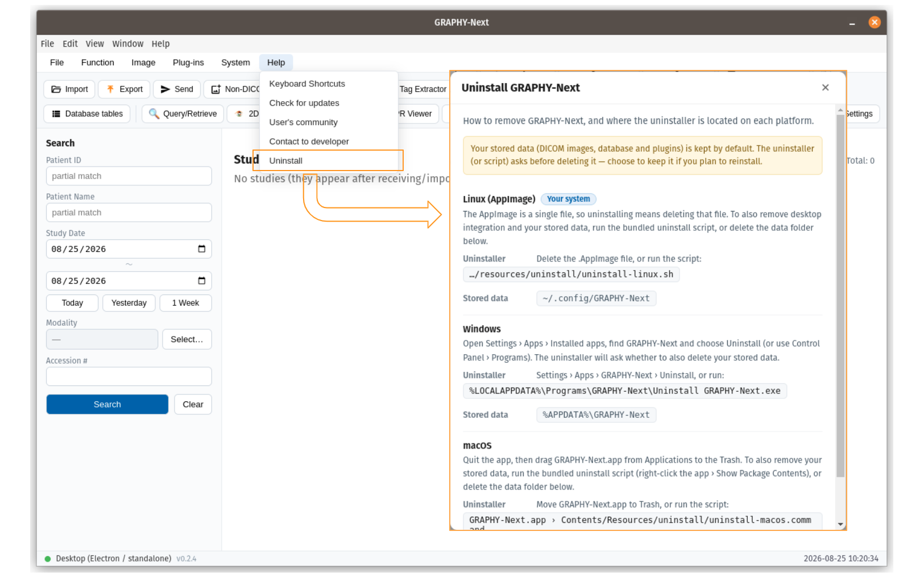Open File in the top native menu bar
Screen dimensions: 924x577
[x=47, y=44]
